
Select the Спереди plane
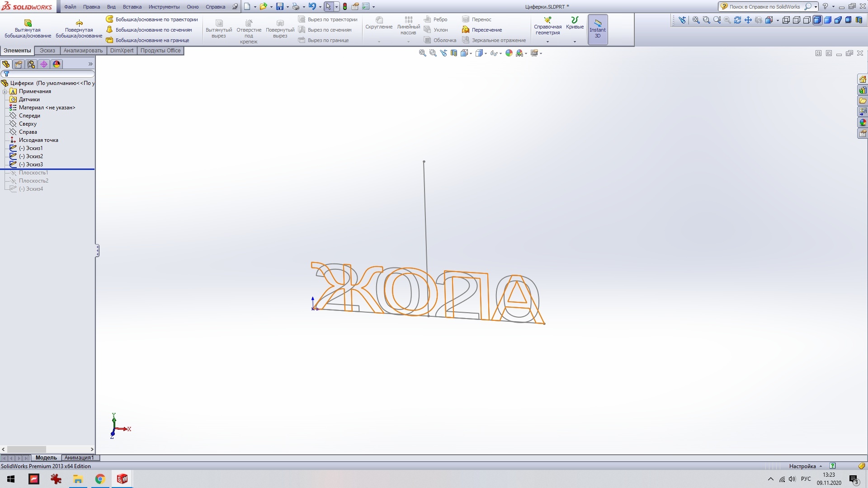(25, 116)
